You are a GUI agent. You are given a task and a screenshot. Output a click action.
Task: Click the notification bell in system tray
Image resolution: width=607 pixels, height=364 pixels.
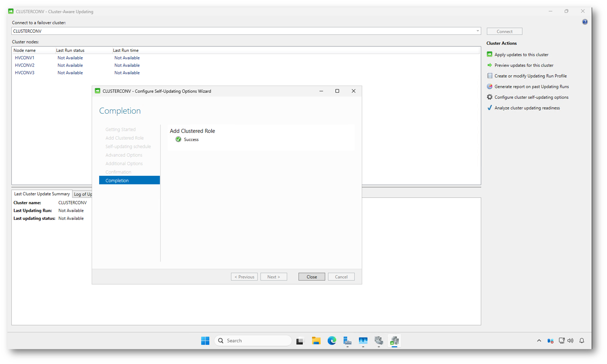coord(581,341)
